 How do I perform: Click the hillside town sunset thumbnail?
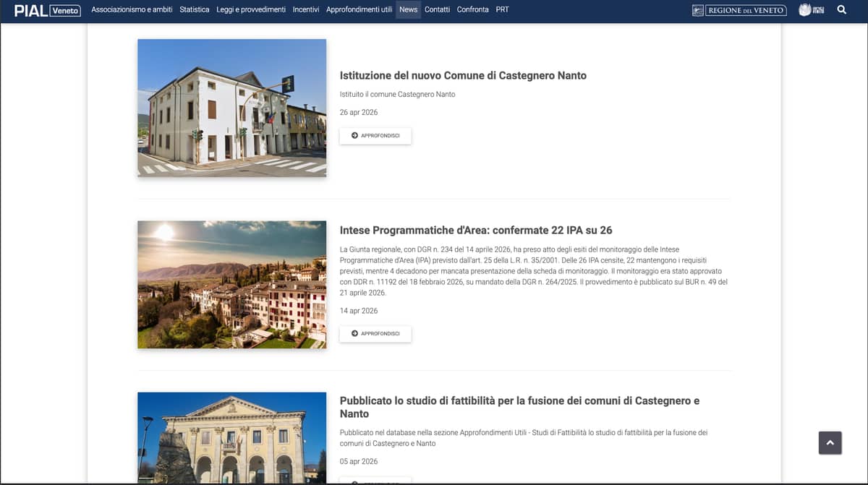pyautogui.click(x=232, y=285)
